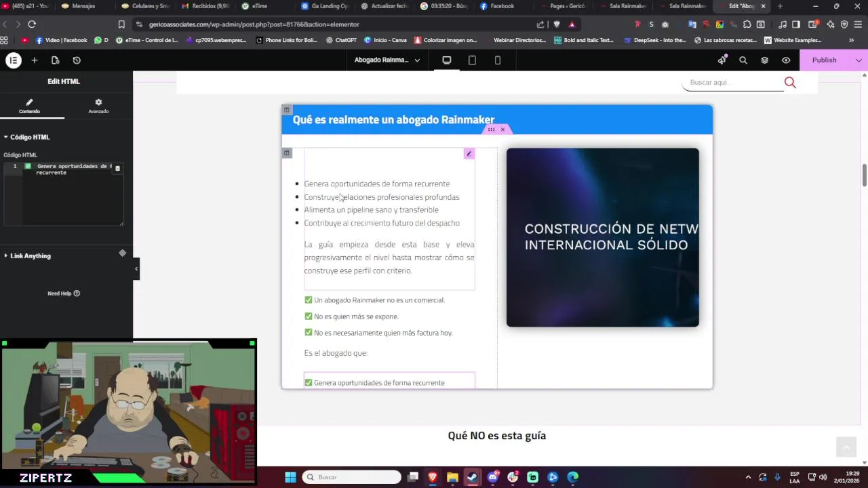868x488 pixels.
Task: Open the revision history clock icon
Action: coord(77,60)
